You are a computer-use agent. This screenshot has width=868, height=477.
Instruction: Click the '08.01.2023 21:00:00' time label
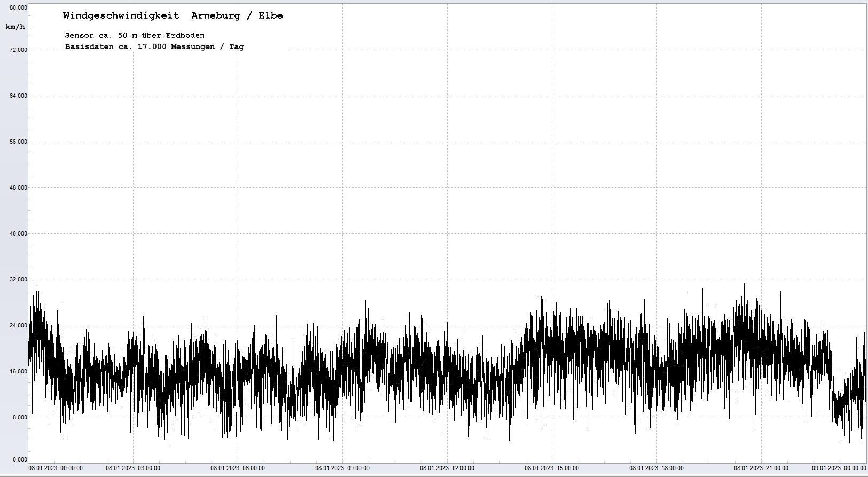click(761, 468)
